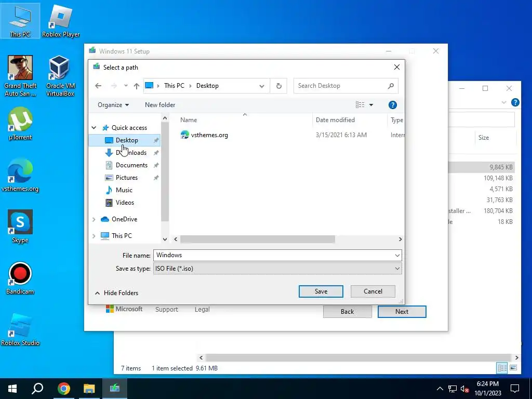Select Desktop in Quick access

pyautogui.click(x=124, y=140)
